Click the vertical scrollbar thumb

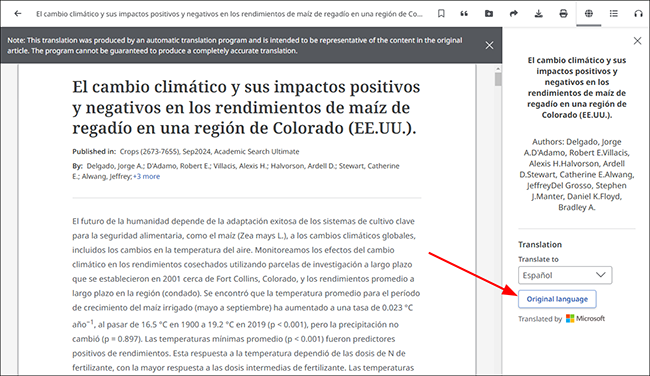[x=498, y=80]
